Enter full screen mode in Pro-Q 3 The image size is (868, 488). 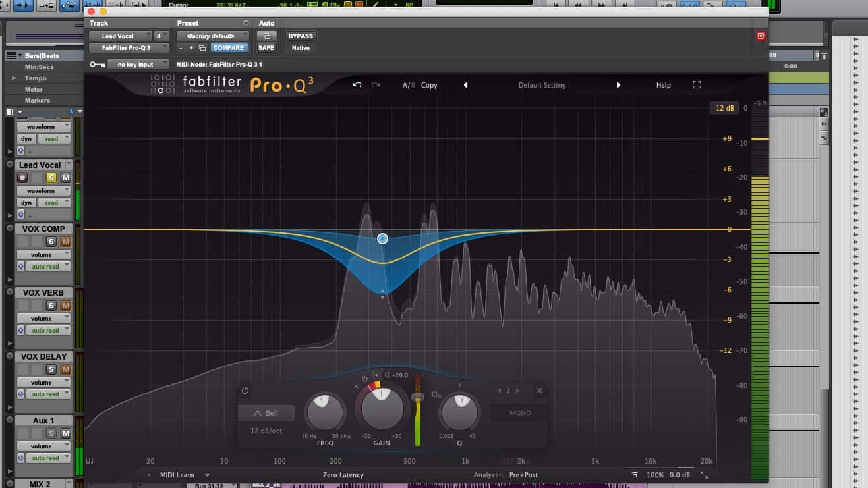697,85
